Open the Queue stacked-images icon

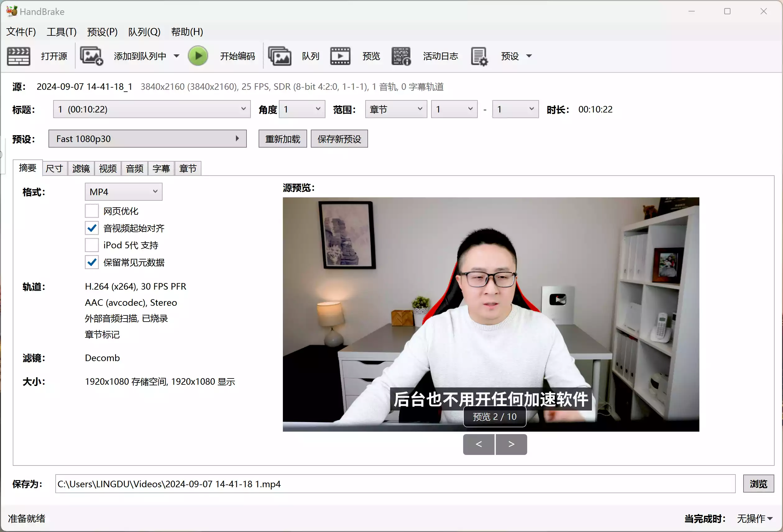(x=279, y=56)
